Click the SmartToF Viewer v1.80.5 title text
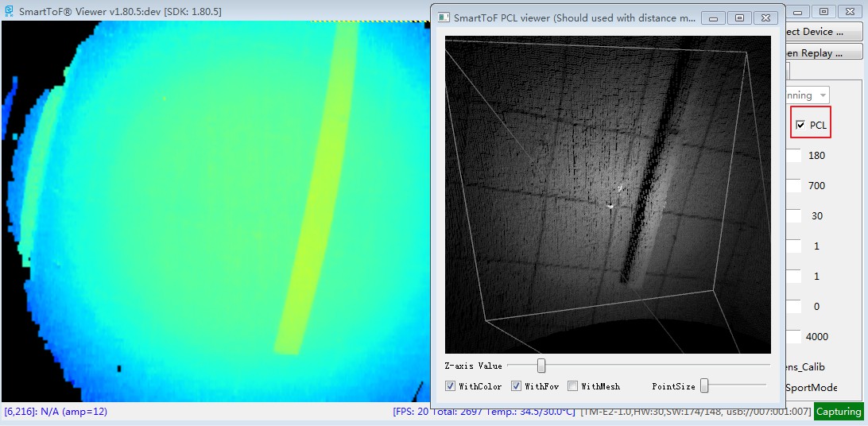Image resolution: width=868 pixels, height=426 pixels. click(x=120, y=11)
